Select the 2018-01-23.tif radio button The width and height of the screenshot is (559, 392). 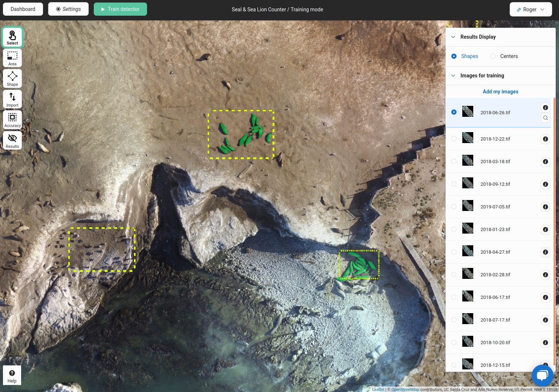pos(454,229)
